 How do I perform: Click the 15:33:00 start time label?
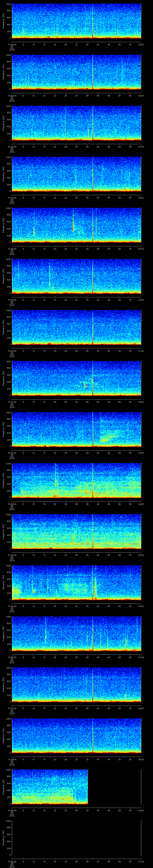pos(12,504)
